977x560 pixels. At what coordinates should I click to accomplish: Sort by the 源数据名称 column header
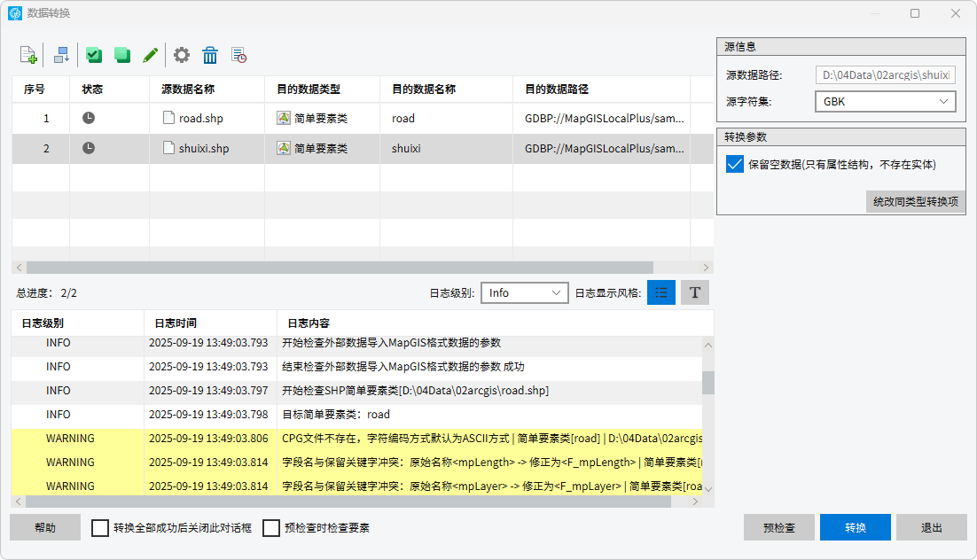tap(188, 89)
